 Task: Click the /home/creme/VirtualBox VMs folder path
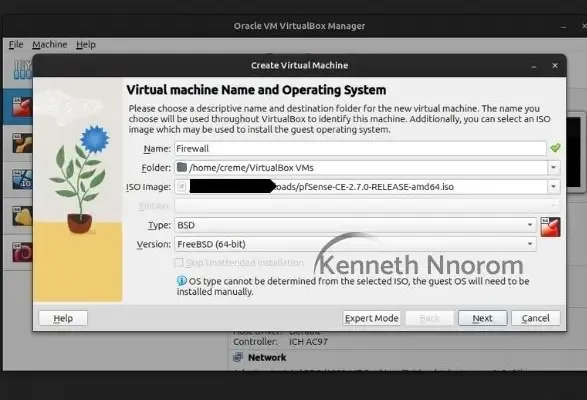[251, 168]
